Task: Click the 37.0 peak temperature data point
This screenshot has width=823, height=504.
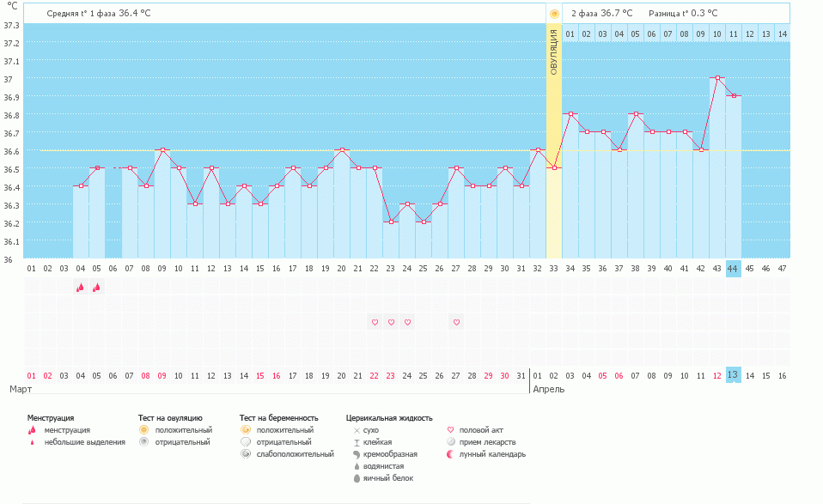Action: (717, 78)
